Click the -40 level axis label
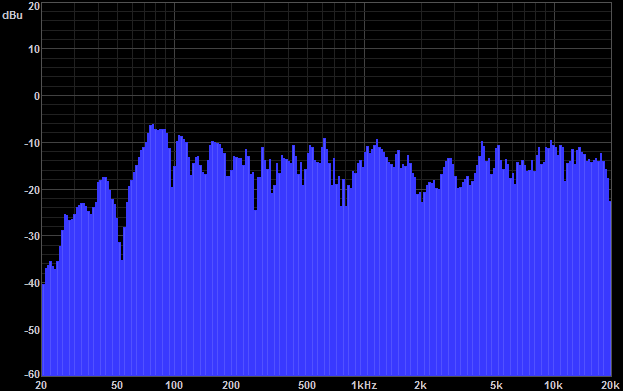Viewport: 623px width, 391px height. 32,283
